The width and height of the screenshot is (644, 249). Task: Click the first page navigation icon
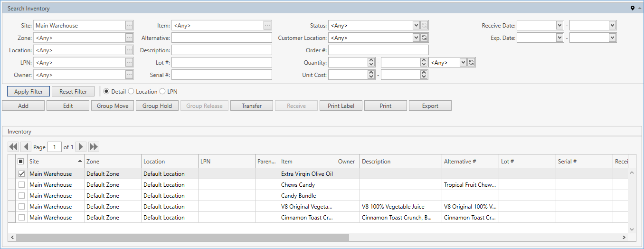coord(13,147)
